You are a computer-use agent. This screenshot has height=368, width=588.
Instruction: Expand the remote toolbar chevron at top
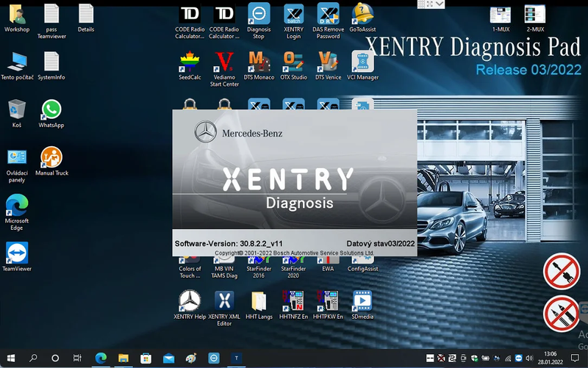pyautogui.click(x=440, y=4)
